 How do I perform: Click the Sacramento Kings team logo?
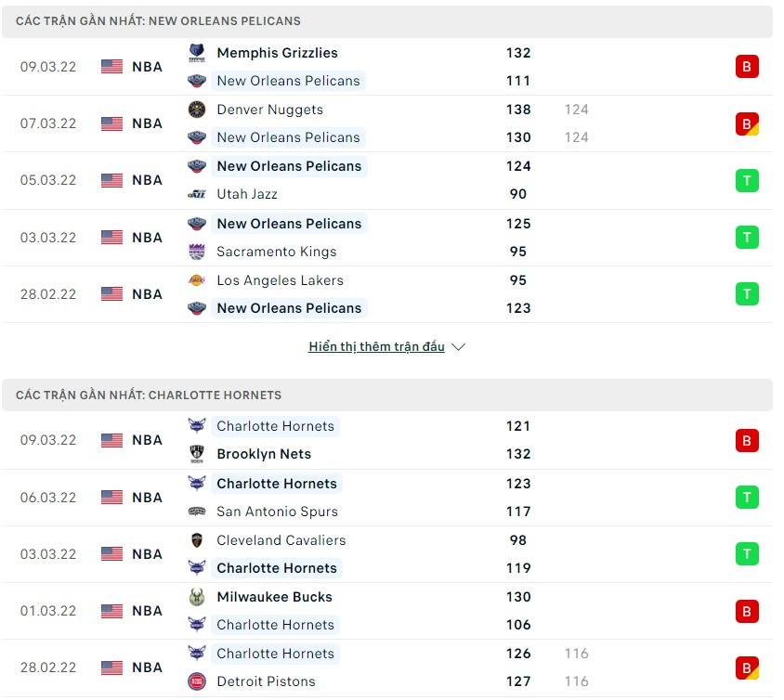(196, 252)
